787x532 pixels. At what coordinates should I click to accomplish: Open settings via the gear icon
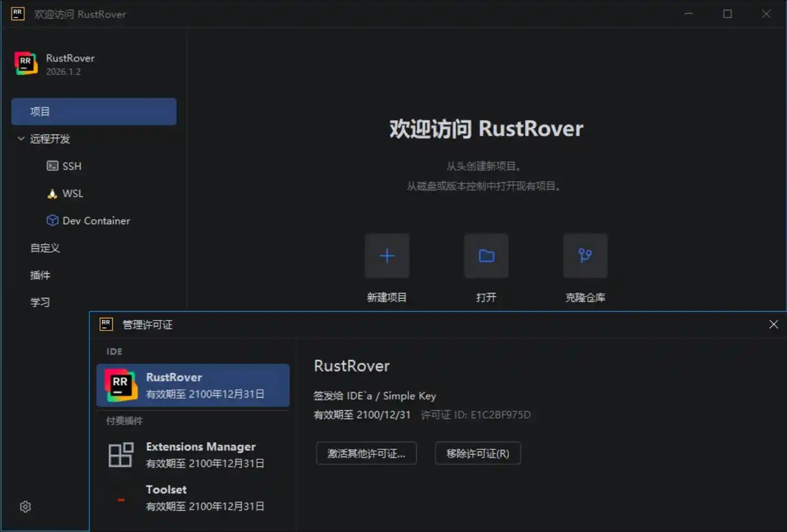[25, 507]
